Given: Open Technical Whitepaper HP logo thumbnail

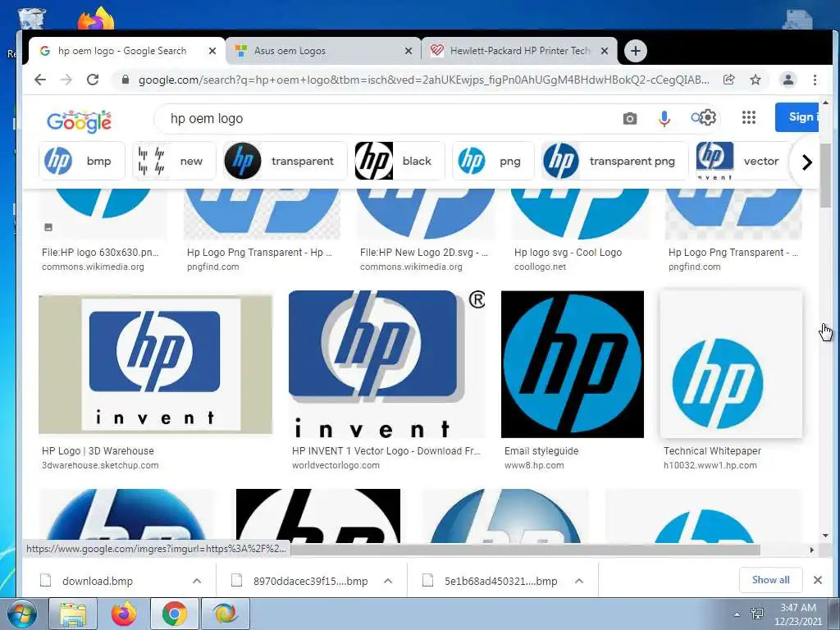Looking at the screenshot, I should point(731,364).
